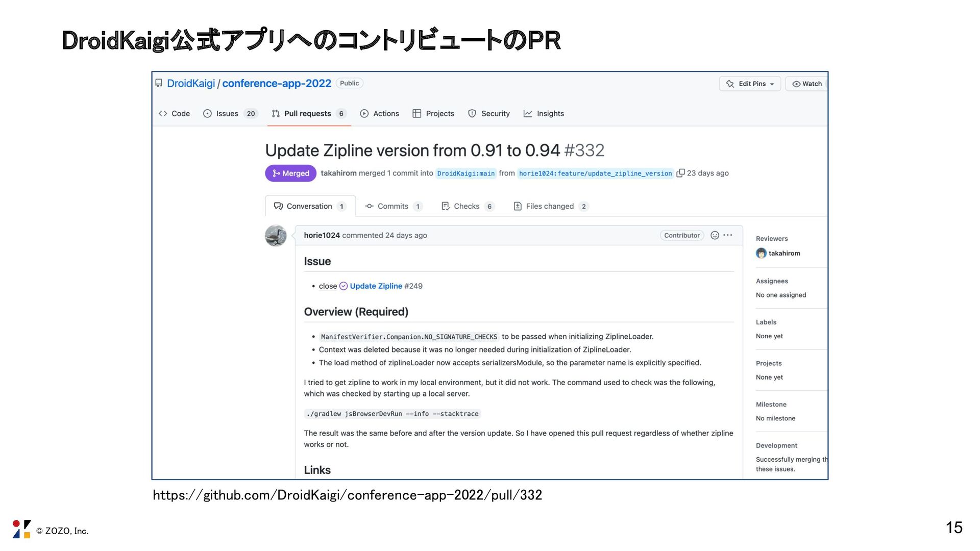Screen dimensions: 980x551
Task: Click horie1024's avatar picture
Action: pos(276,236)
